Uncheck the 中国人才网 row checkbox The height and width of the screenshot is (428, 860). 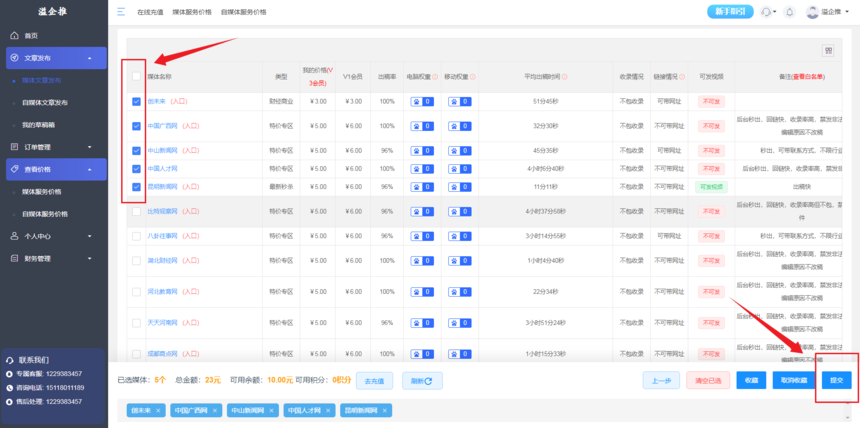(137, 168)
